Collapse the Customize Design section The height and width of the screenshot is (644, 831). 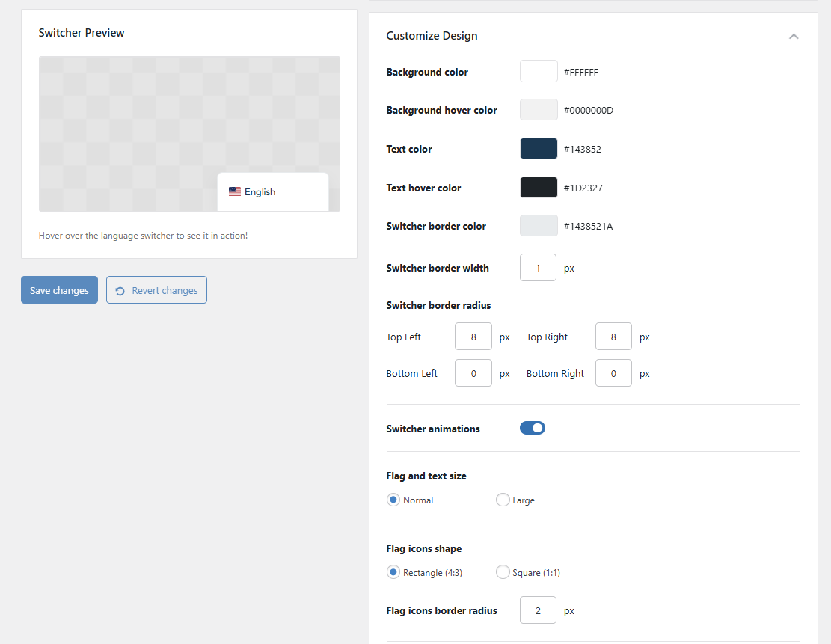[x=794, y=35]
